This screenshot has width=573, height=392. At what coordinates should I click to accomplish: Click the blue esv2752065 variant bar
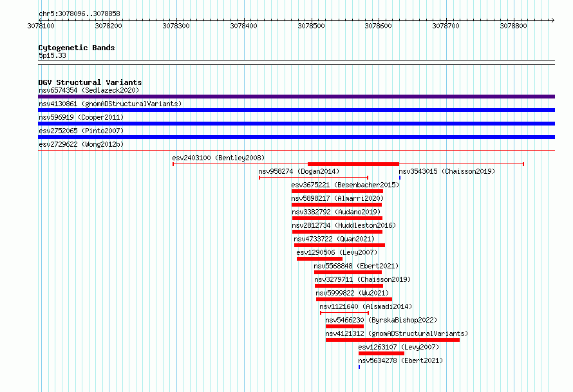296,137
